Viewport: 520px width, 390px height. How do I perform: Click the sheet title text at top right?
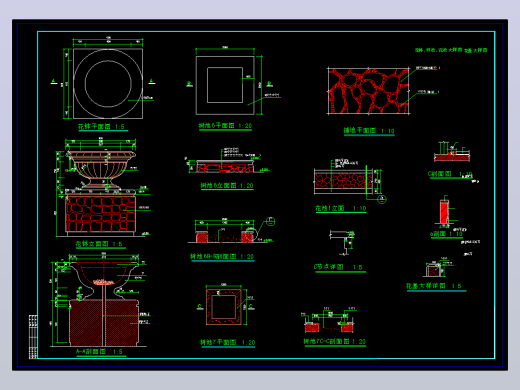451,50
